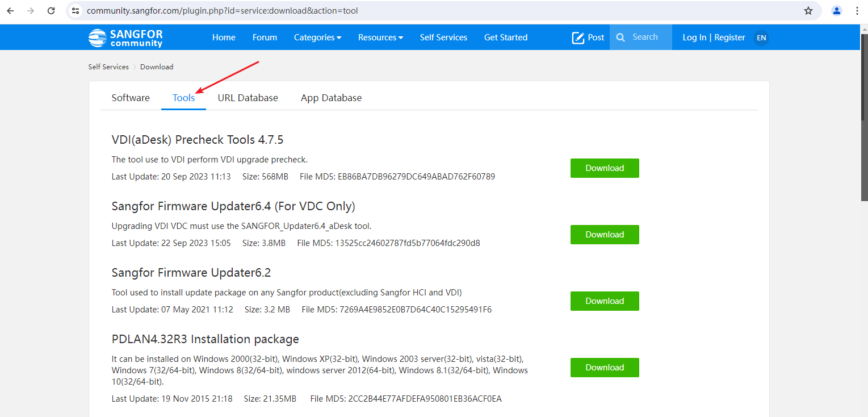Click the site info icon in address bar
868x417 pixels.
click(76, 11)
